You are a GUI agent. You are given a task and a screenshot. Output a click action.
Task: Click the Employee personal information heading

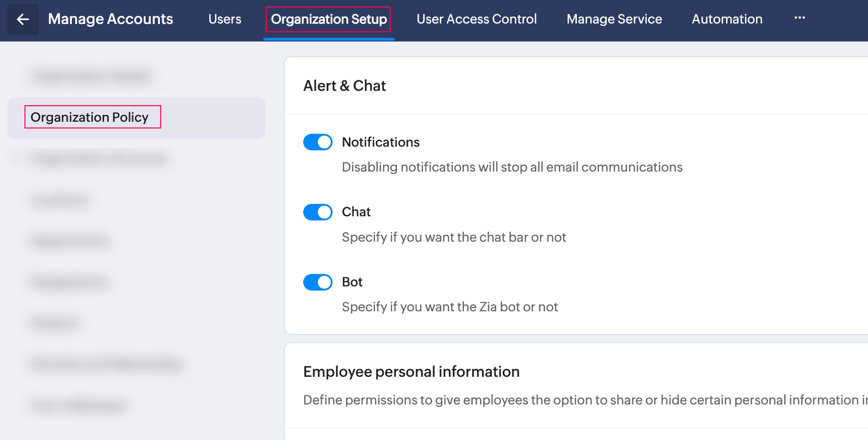click(x=411, y=372)
